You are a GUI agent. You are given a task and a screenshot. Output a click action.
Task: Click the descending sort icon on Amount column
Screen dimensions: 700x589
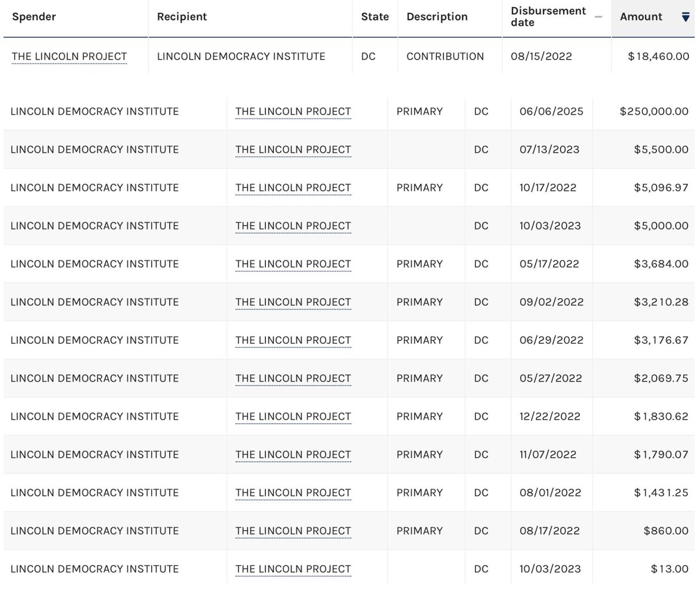pos(685,17)
